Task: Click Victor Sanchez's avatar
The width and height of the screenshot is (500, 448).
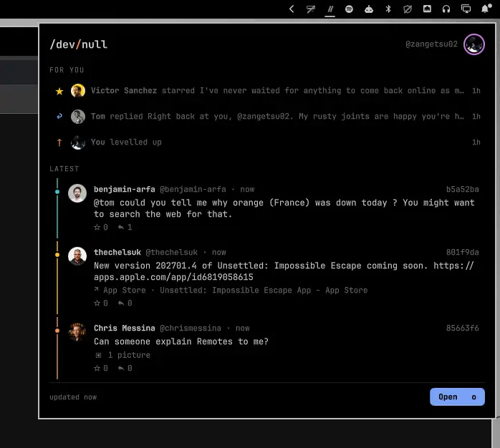Action: 78,91
